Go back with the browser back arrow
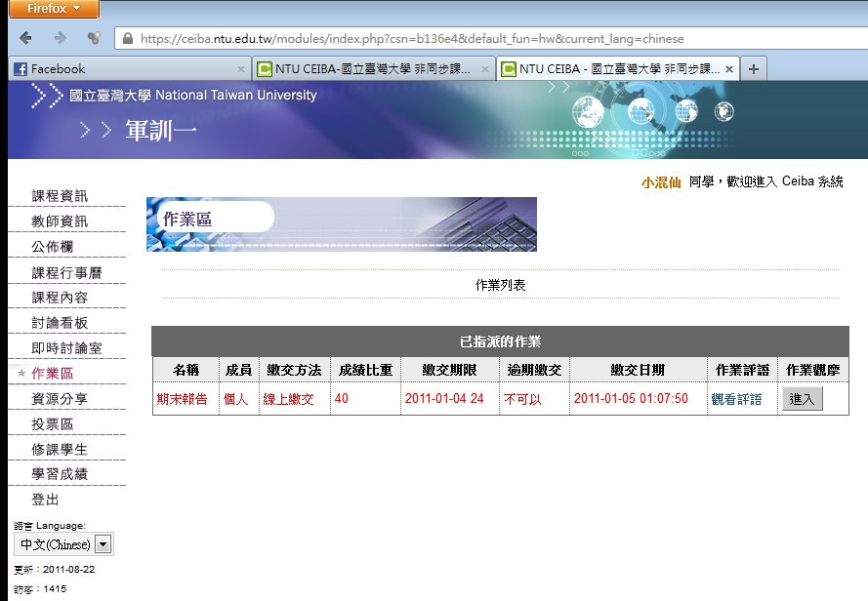 [x=25, y=38]
